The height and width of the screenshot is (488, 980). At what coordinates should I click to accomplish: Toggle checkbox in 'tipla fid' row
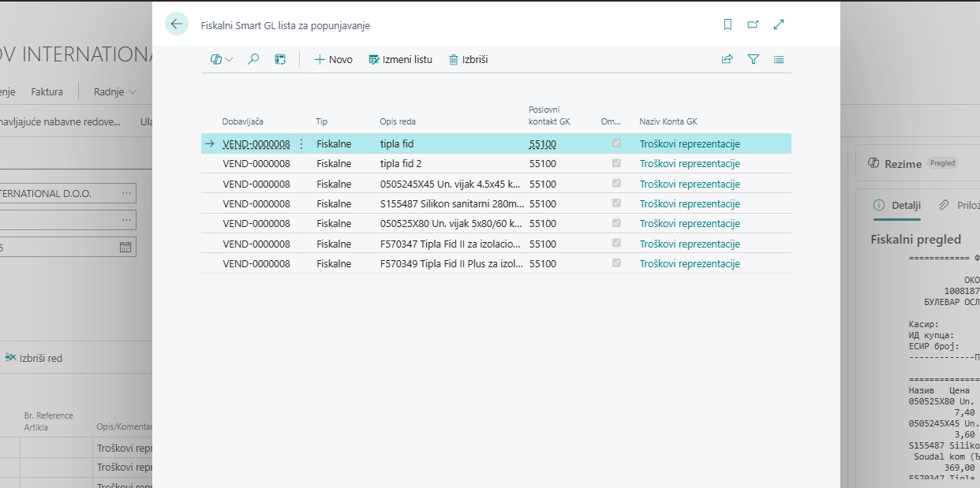click(616, 143)
